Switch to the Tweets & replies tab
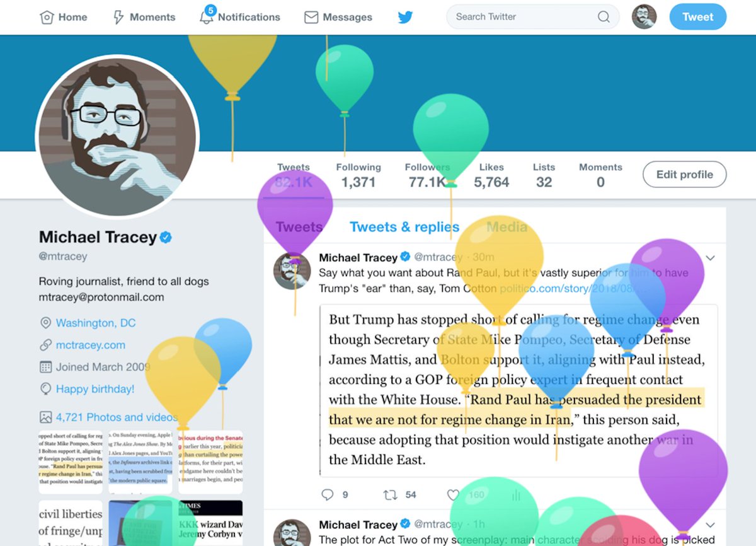The image size is (756, 546). (x=404, y=227)
